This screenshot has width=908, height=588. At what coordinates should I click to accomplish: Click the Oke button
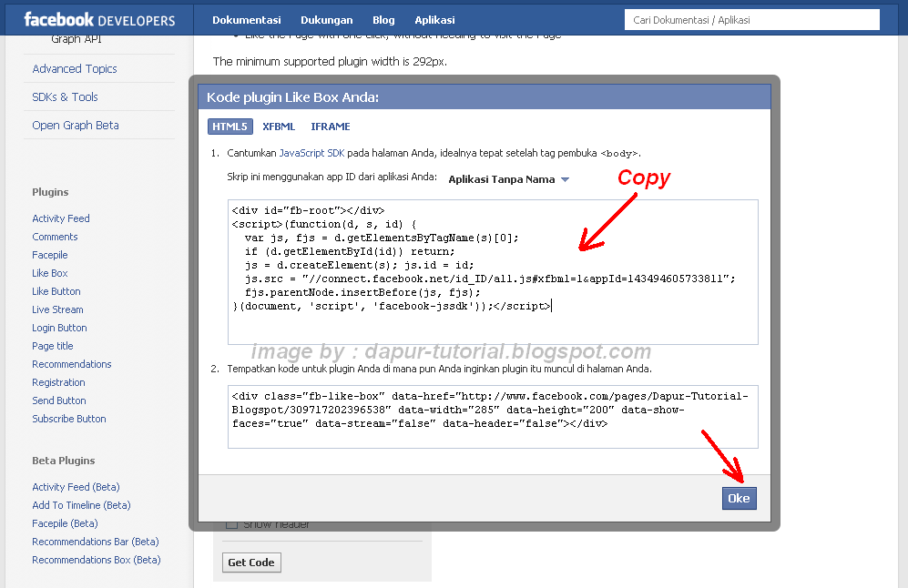click(739, 498)
